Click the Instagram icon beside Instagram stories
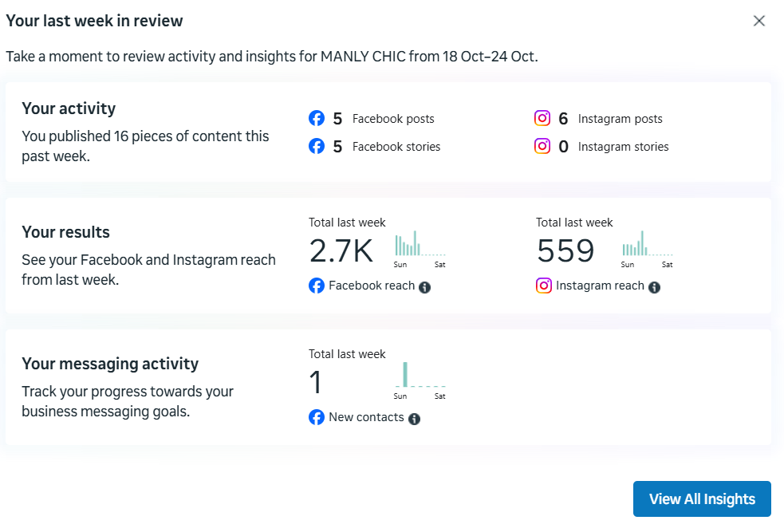 (542, 146)
